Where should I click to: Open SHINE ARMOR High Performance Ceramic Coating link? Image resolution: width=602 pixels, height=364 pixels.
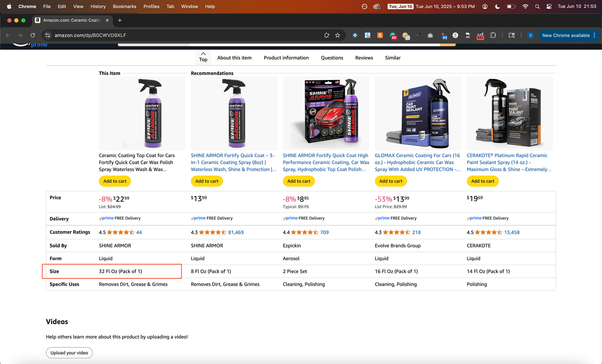326,162
